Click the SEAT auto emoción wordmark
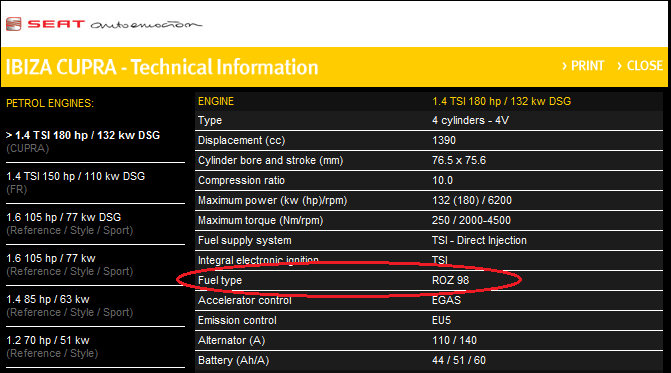671x373 pixels. click(115, 24)
